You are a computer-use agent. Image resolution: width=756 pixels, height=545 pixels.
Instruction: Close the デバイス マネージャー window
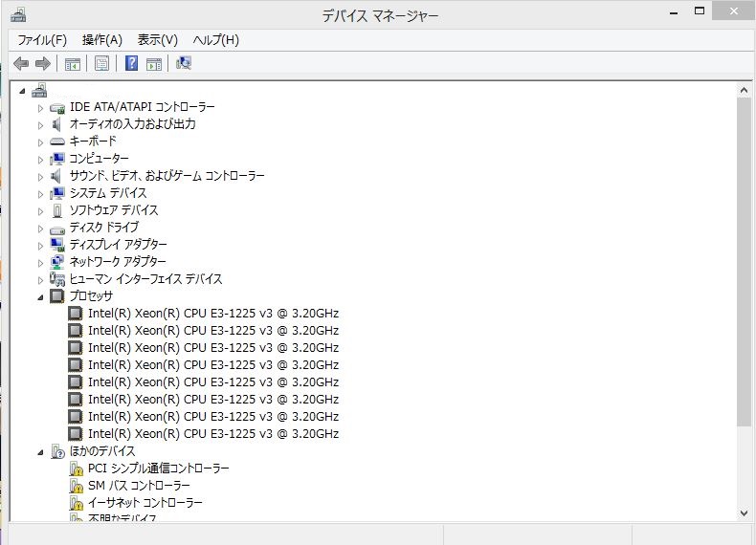point(733,11)
